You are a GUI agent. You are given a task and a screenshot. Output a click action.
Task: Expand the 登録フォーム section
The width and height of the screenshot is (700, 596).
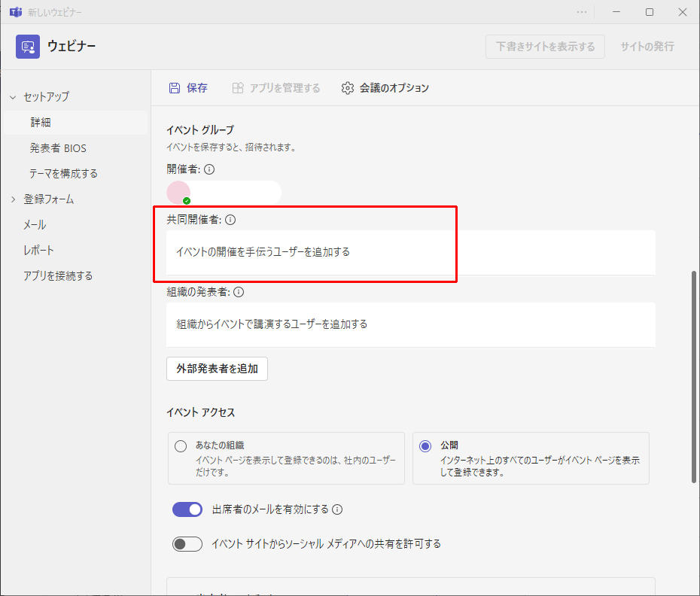pos(12,199)
